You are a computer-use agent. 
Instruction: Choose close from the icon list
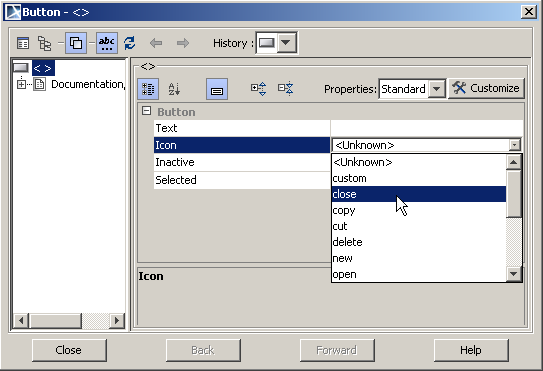coord(419,194)
